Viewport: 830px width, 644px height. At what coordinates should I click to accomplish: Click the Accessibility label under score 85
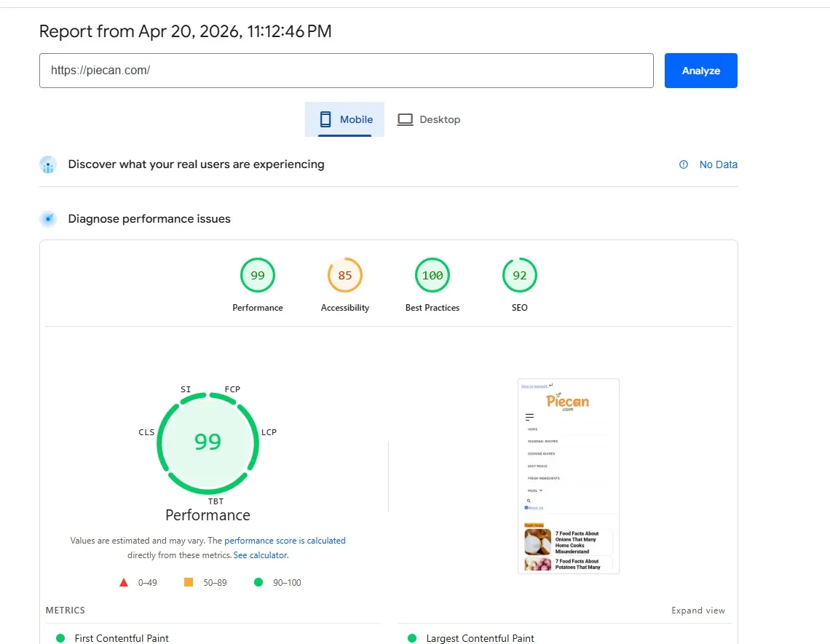tap(344, 308)
